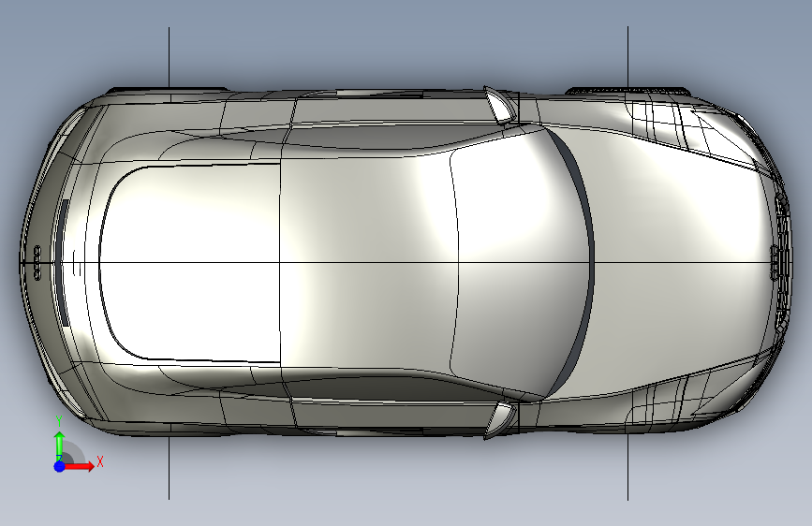Click the 'X' label of the triad
Screen dimensions: 812x526
pos(100,461)
